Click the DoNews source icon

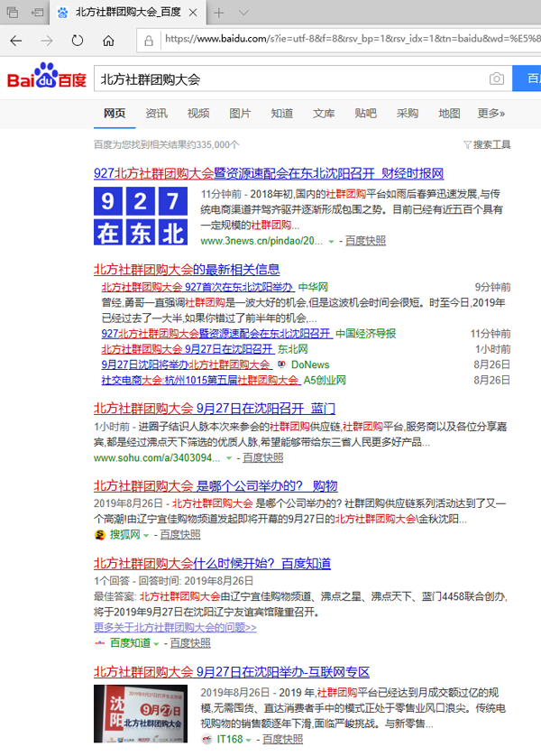pyautogui.click(x=282, y=364)
